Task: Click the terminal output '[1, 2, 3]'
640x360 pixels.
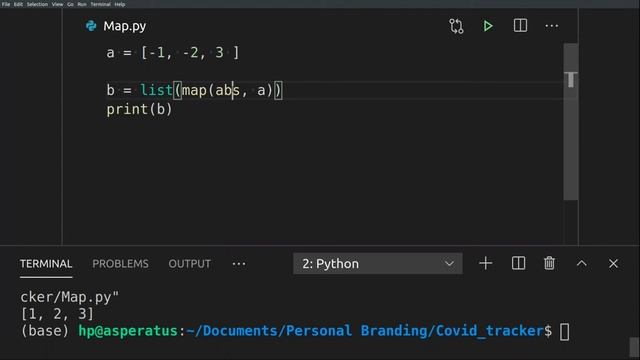Action: click(57, 314)
